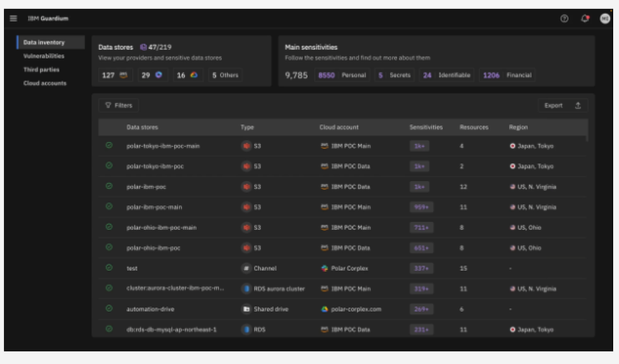Open data store polar-tokyo-ibm-poc-main
619x364 pixels.
163,146
